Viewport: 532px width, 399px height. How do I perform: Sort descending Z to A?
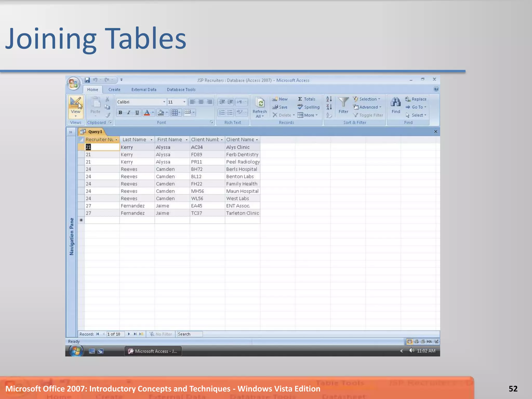click(329, 107)
